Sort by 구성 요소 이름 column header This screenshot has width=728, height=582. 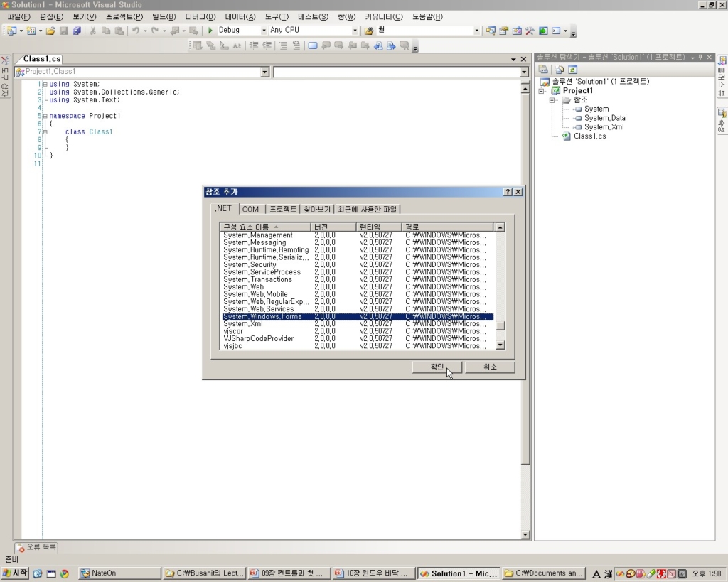tap(265, 227)
